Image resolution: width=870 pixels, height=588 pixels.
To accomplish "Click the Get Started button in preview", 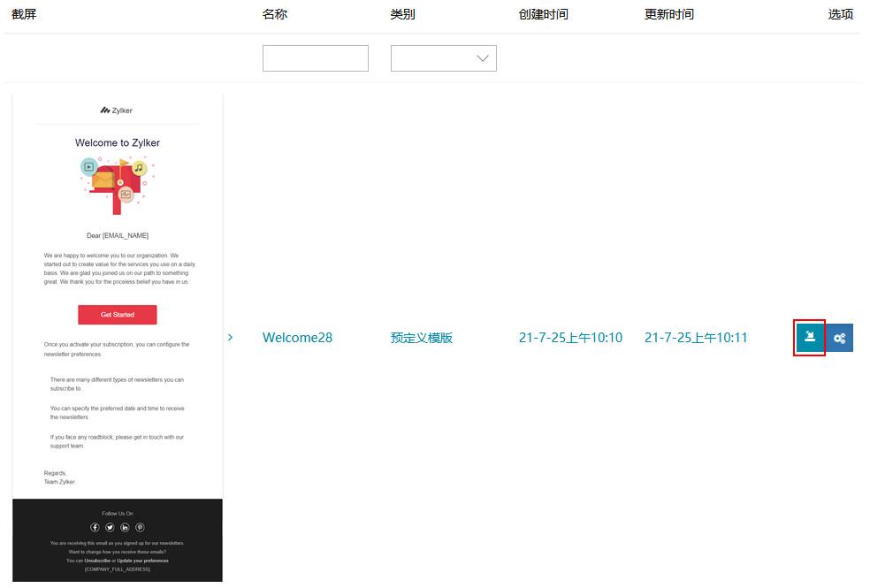I will [x=117, y=315].
